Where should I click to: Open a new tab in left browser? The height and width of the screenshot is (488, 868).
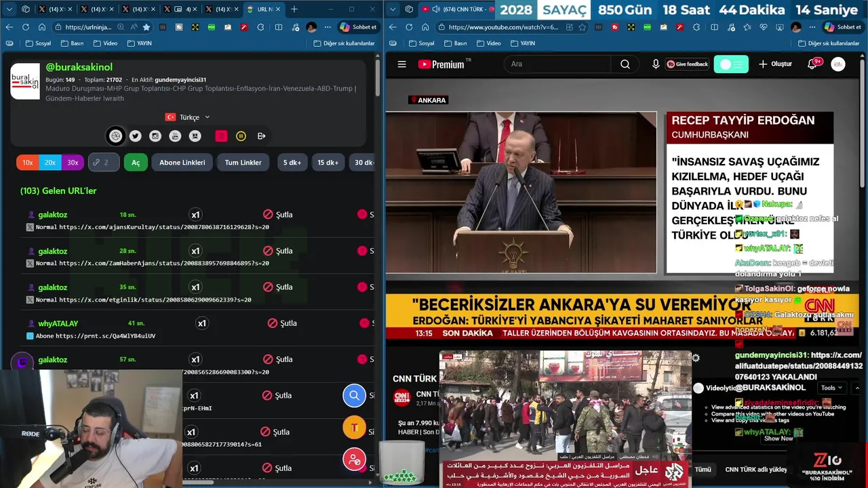click(294, 9)
